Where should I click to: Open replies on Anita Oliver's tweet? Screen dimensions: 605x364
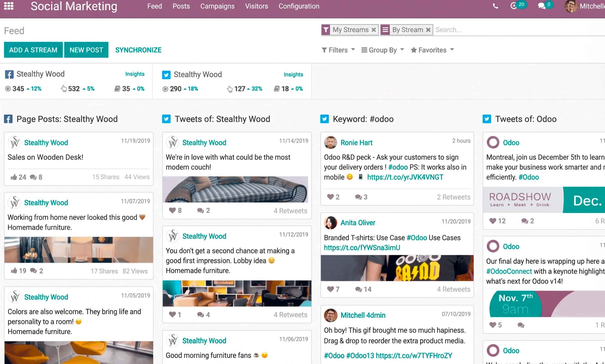pos(359,289)
